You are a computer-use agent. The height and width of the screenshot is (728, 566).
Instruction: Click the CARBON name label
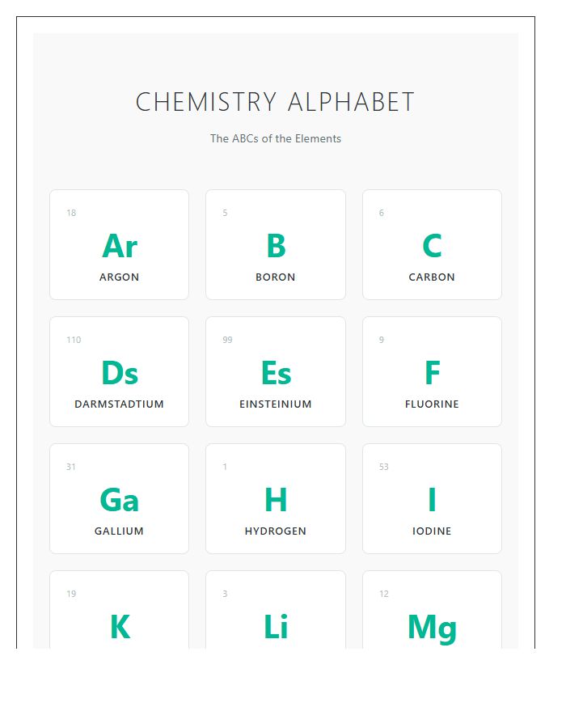point(432,277)
